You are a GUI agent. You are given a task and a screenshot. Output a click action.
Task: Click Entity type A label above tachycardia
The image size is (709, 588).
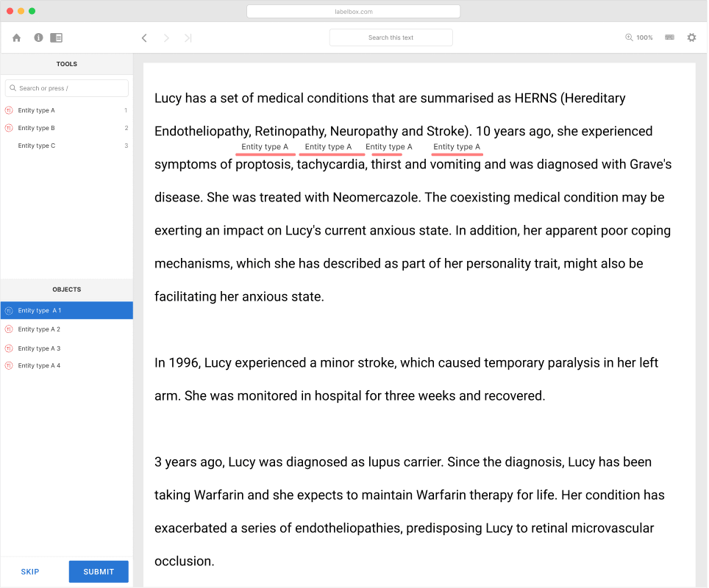328,147
